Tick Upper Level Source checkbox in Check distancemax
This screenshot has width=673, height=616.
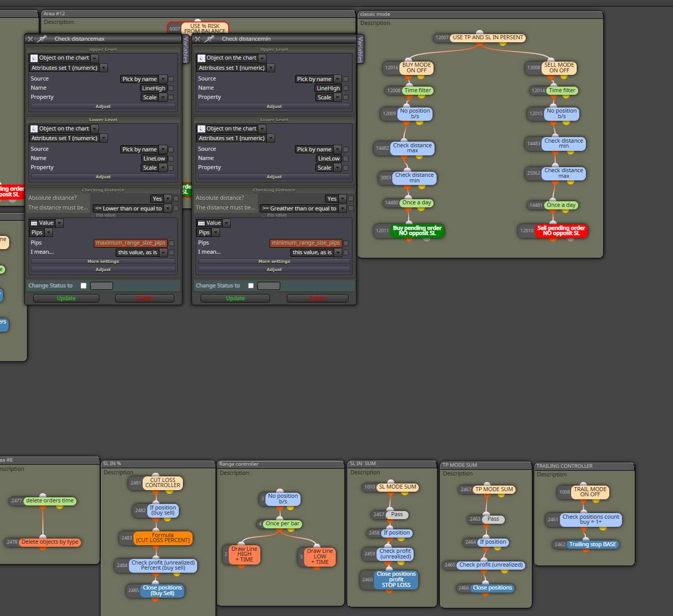click(x=171, y=79)
